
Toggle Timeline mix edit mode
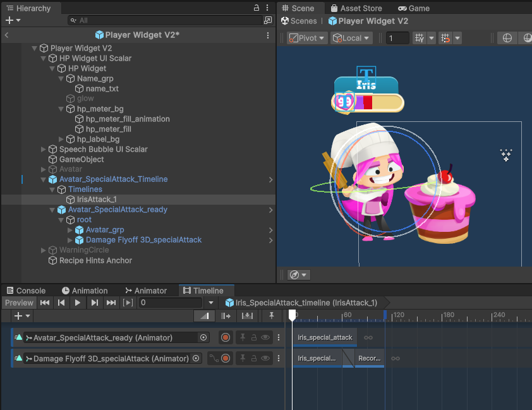(x=204, y=316)
